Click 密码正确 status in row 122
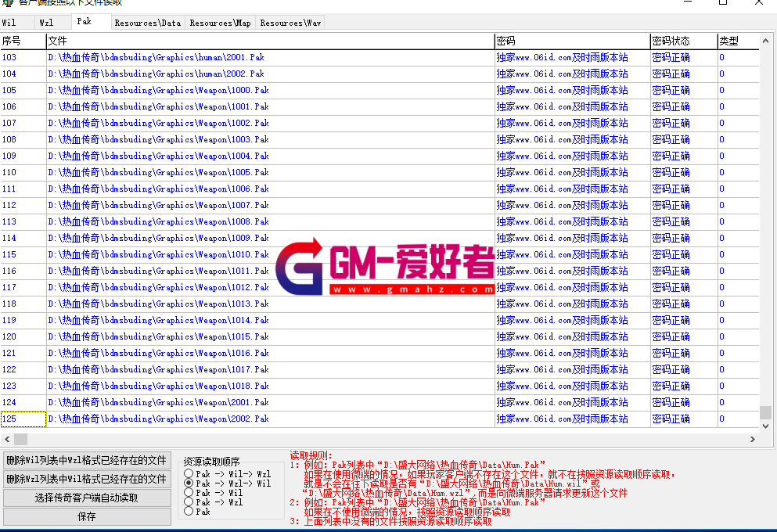Image resolution: width=777 pixels, height=532 pixels. [683, 369]
